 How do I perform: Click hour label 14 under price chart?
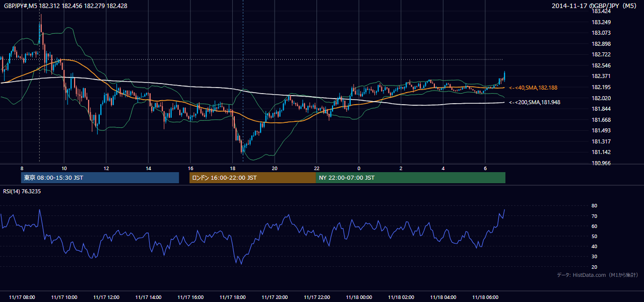pyautogui.click(x=148, y=168)
